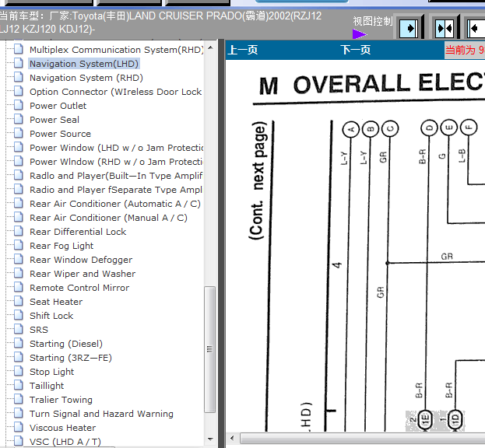Screen dimensions: 485x448
Task: Open Starting (Diesel) diagram
Action: coord(66,344)
